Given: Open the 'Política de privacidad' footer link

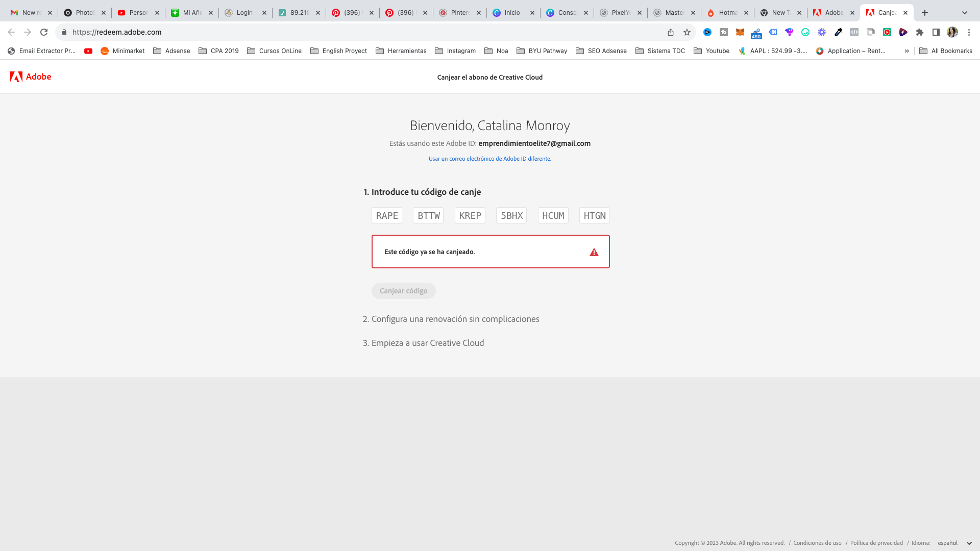Looking at the screenshot, I should click(876, 543).
